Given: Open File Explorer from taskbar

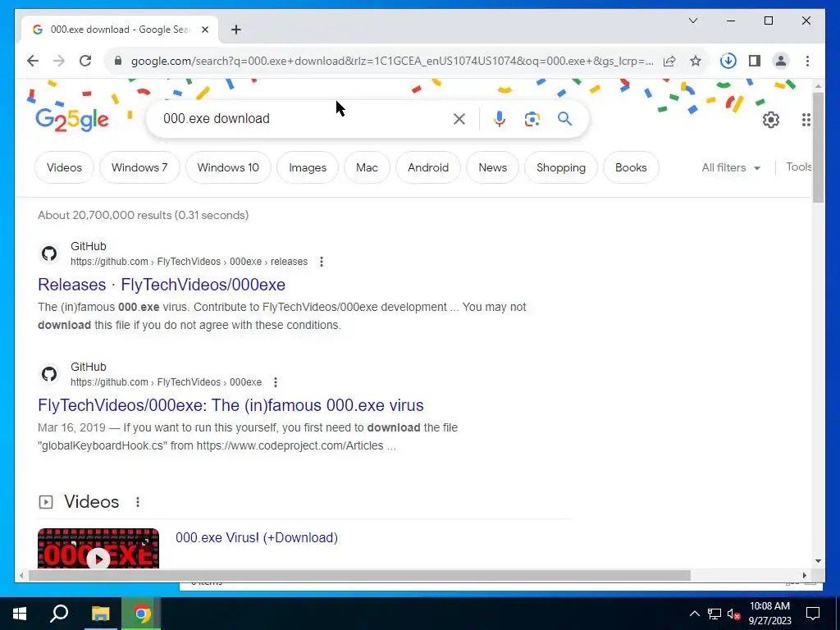Looking at the screenshot, I should point(100,614).
